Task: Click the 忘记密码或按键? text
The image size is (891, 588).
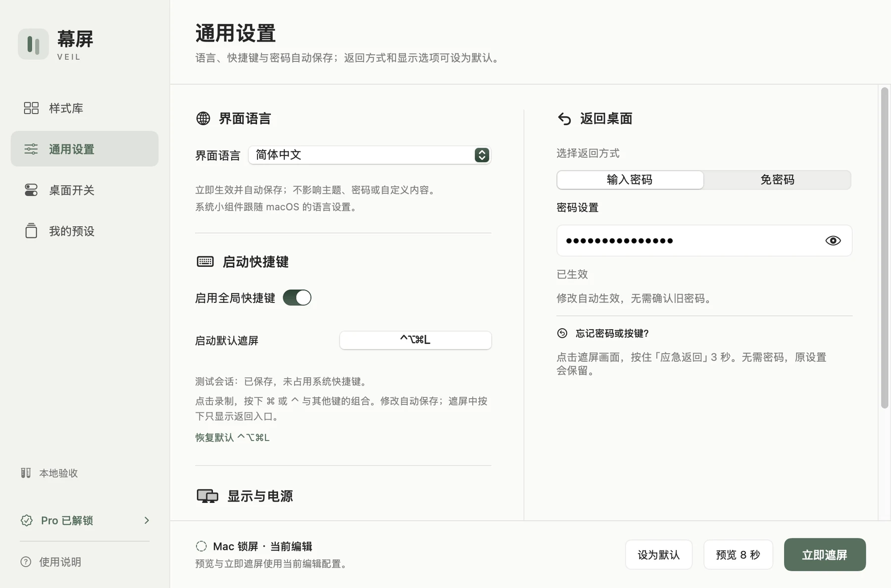Action: point(612,333)
